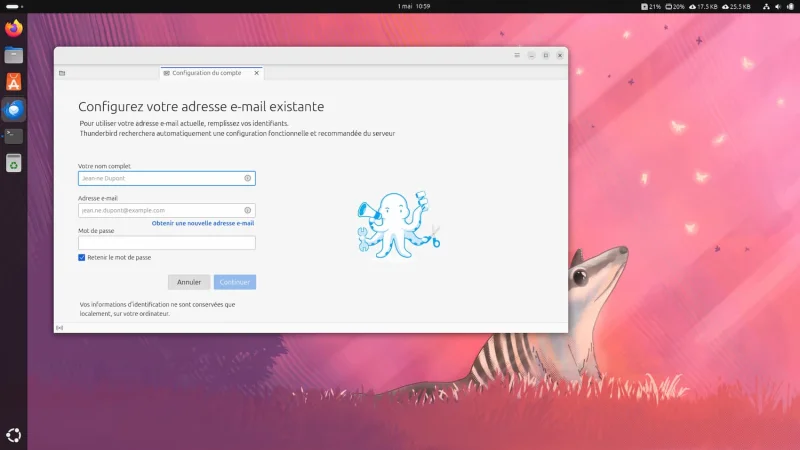This screenshot has width=800, height=450.
Task: Focus the Votre nom complet field
Action: point(167,178)
